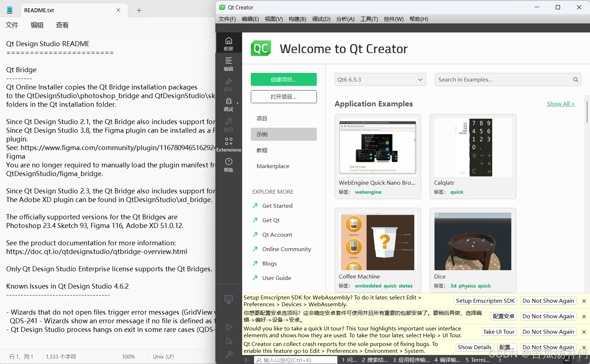
Task: Open the User Guide link
Action: [x=272, y=278]
